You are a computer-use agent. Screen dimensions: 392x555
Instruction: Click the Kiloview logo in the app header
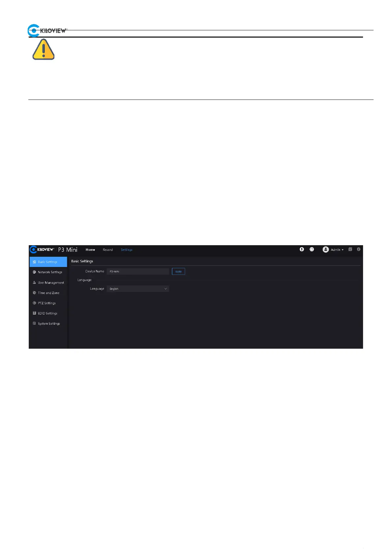tap(42, 249)
